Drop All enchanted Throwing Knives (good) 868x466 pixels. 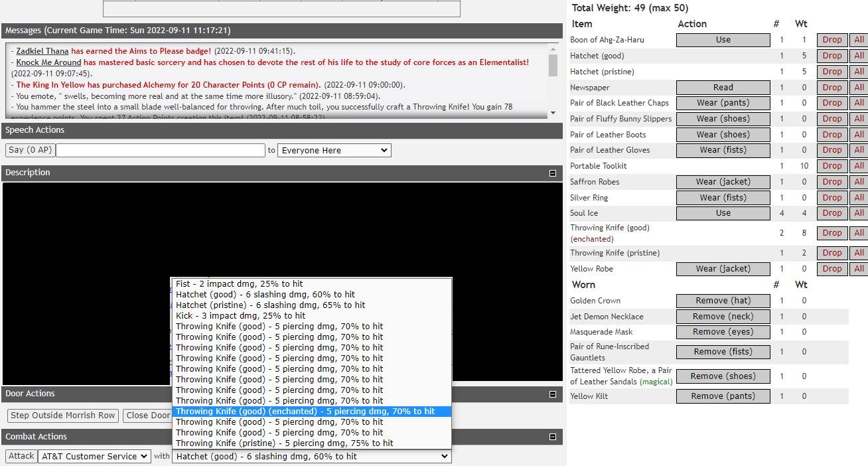click(859, 233)
